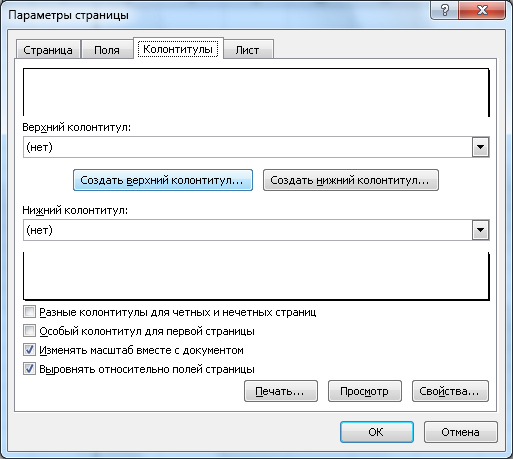Viewport: 513px width, 459px height.
Task: Open the Поля tab
Action: click(107, 50)
